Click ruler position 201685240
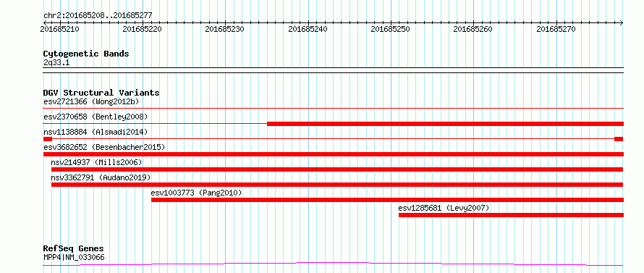This screenshot has height=273, width=644. 308,29
